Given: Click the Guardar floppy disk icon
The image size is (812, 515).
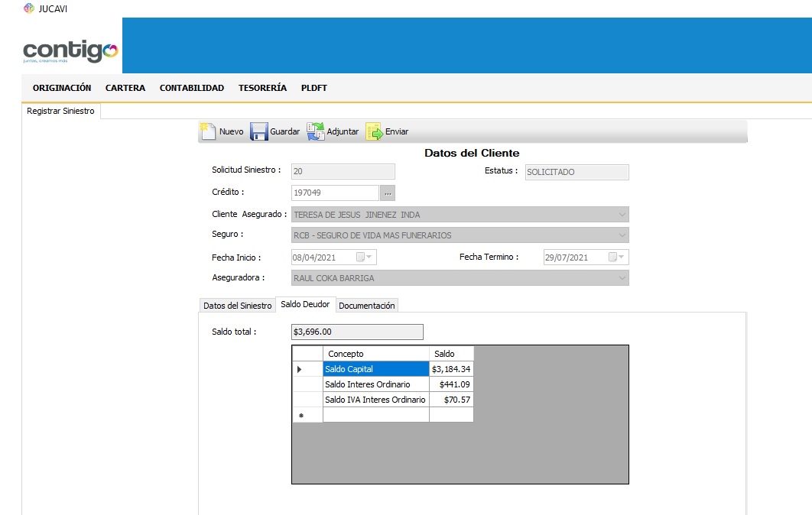Looking at the screenshot, I should (259, 131).
